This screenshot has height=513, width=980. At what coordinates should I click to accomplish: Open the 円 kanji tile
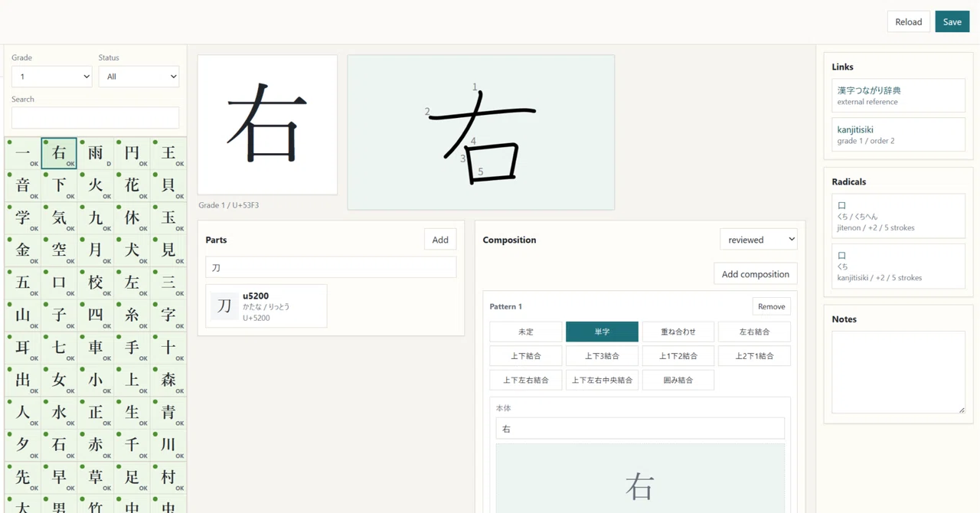point(132,153)
